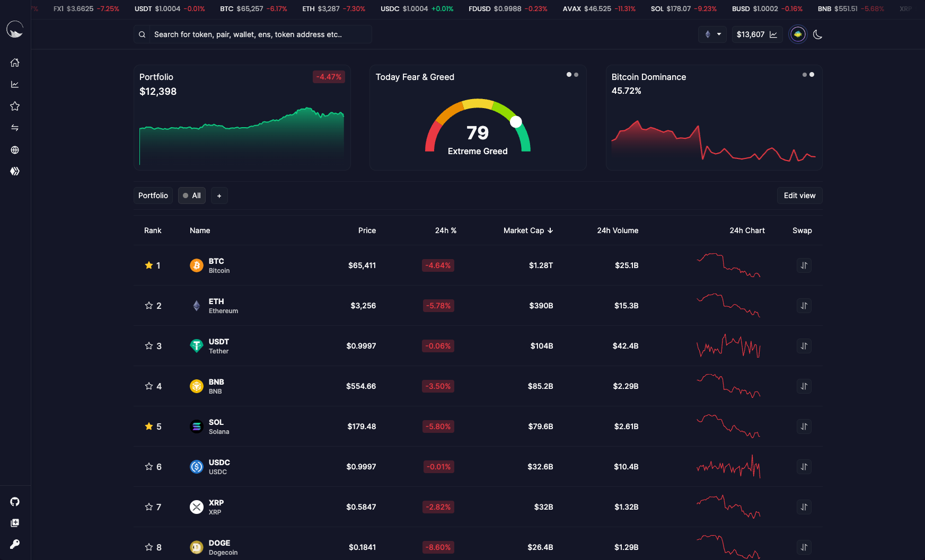The image size is (925, 560).
Task: Click the Ethereum coin logo
Action: click(x=197, y=306)
